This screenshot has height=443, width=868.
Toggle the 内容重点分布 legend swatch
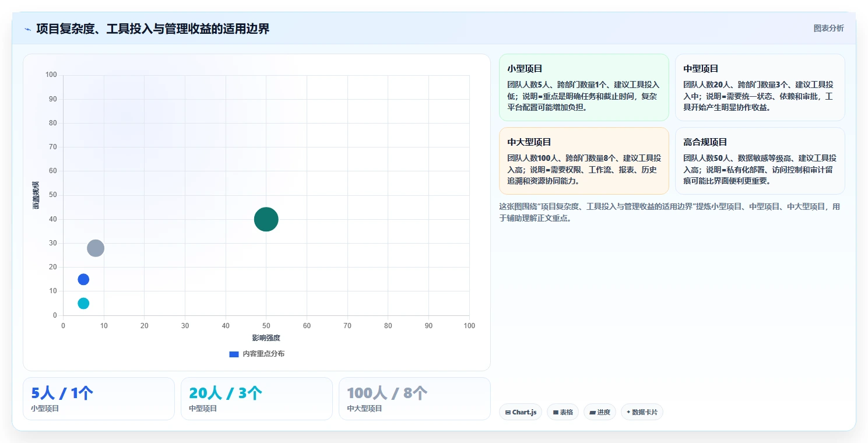[234, 354]
